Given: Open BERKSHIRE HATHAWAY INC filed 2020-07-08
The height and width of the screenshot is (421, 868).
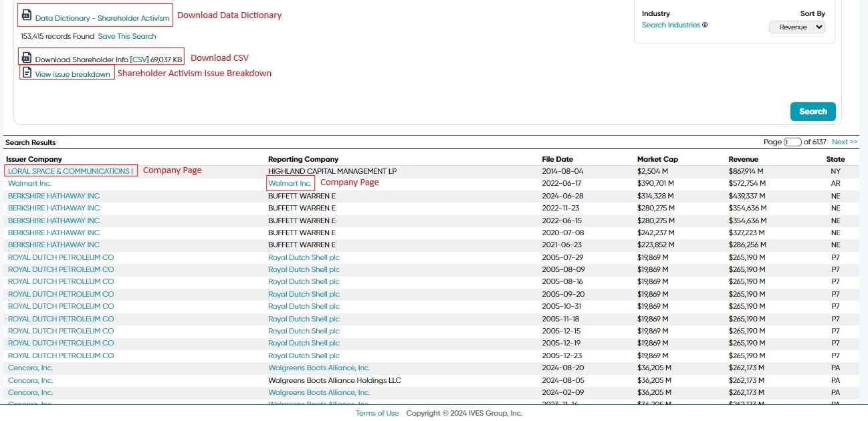Looking at the screenshot, I should click(53, 233).
